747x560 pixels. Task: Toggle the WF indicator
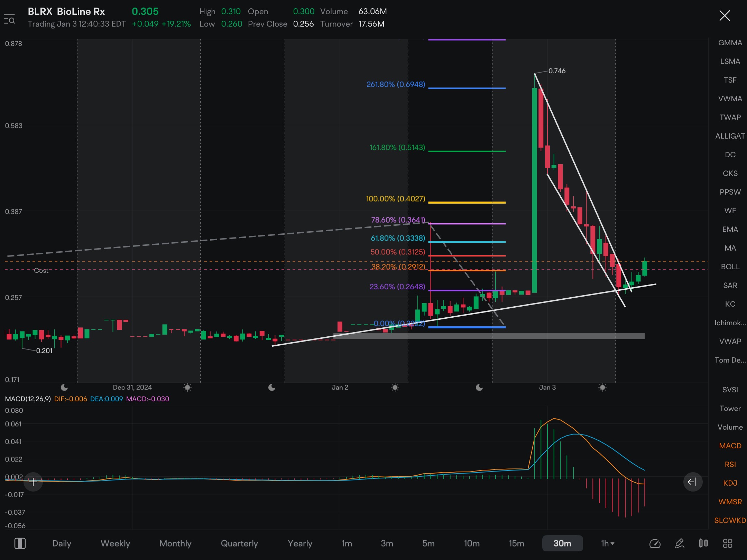tap(730, 211)
